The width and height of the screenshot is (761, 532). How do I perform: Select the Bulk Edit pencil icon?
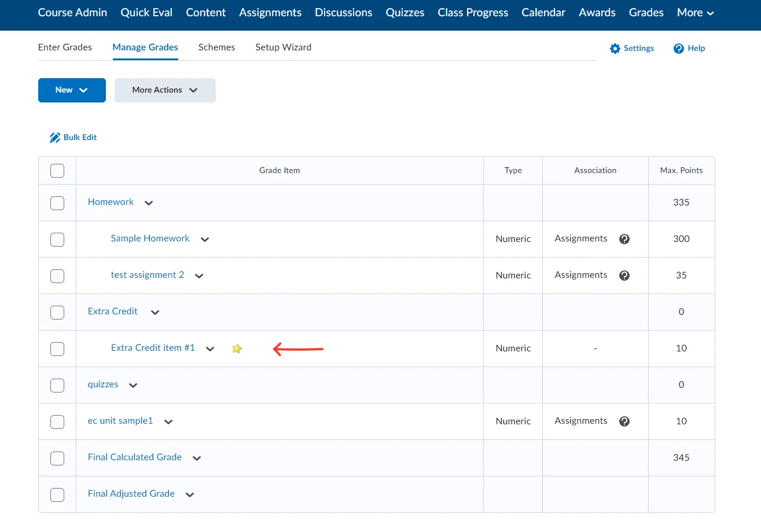click(x=55, y=137)
